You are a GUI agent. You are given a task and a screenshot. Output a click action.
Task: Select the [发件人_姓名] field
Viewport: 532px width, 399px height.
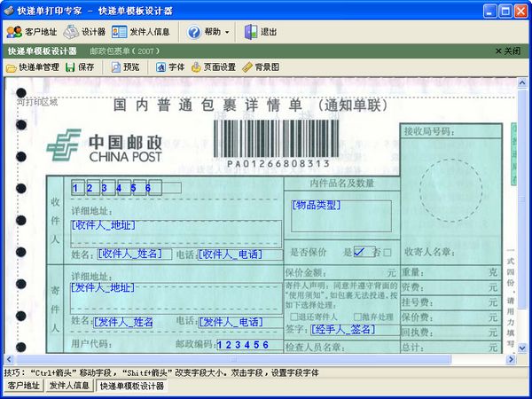123,322
